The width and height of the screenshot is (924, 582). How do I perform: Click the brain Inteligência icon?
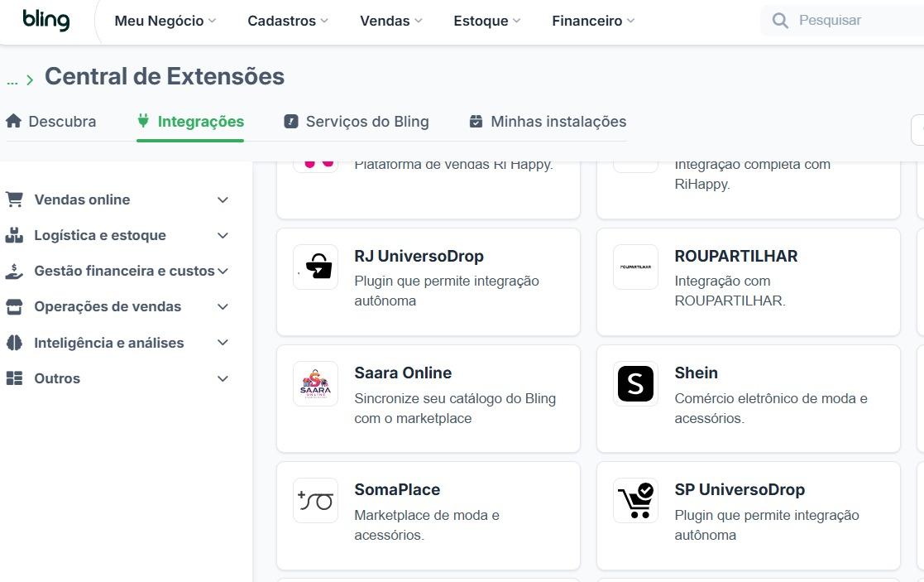pyautogui.click(x=14, y=343)
